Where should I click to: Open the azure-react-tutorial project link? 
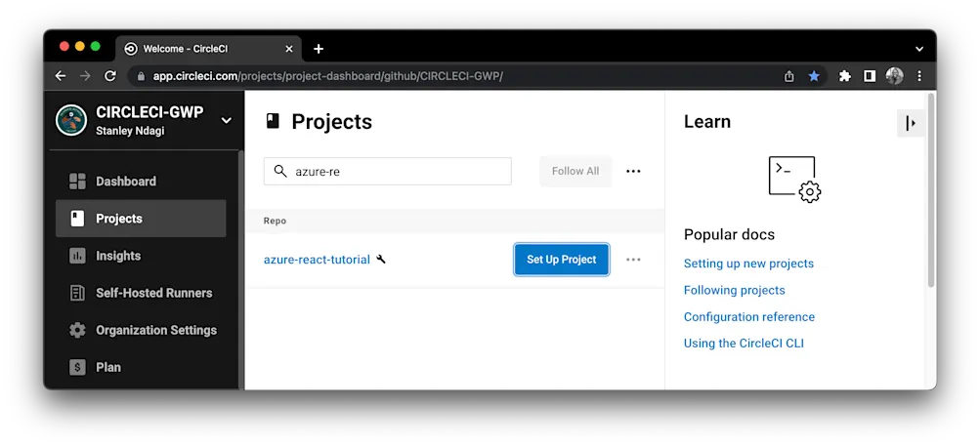pyautogui.click(x=317, y=260)
